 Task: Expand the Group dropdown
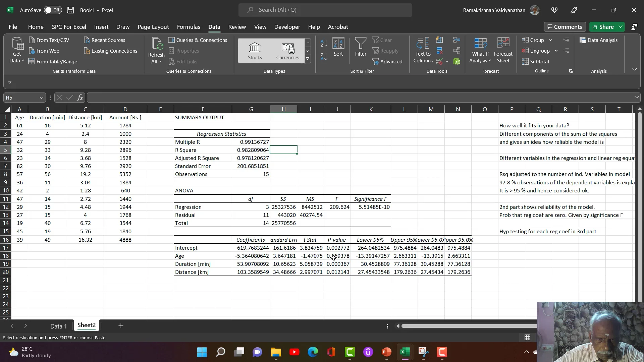[x=551, y=40]
